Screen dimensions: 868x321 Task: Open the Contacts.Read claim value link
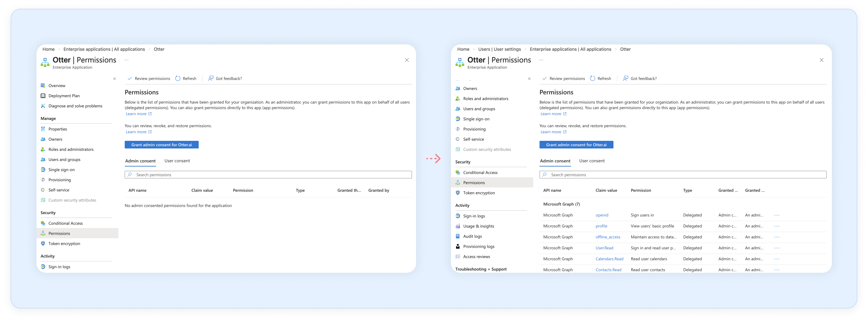[608, 270]
